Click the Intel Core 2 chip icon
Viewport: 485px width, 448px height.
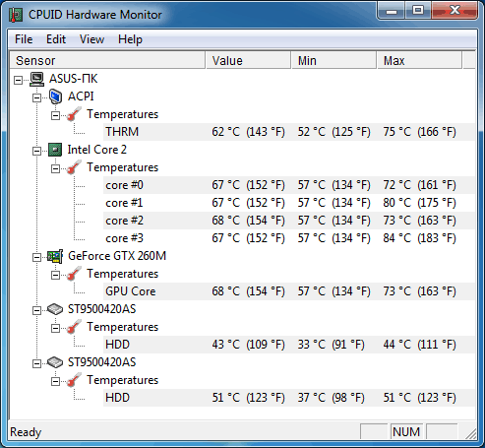click(55, 150)
